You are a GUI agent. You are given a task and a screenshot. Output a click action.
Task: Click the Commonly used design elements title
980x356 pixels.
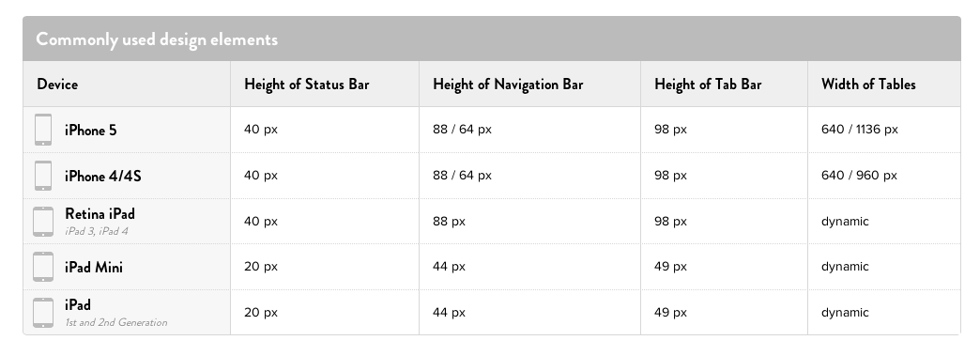click(x=157, y=39)
